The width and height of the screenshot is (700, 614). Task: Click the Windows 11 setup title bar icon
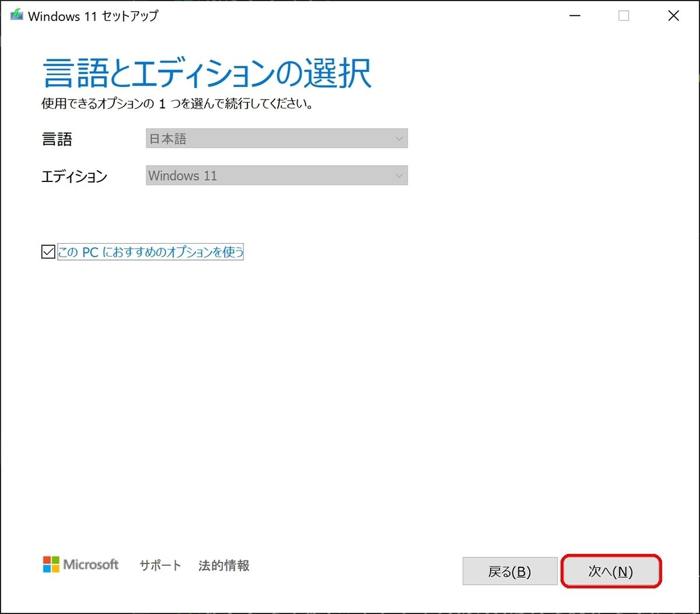[x=16, y=16]
